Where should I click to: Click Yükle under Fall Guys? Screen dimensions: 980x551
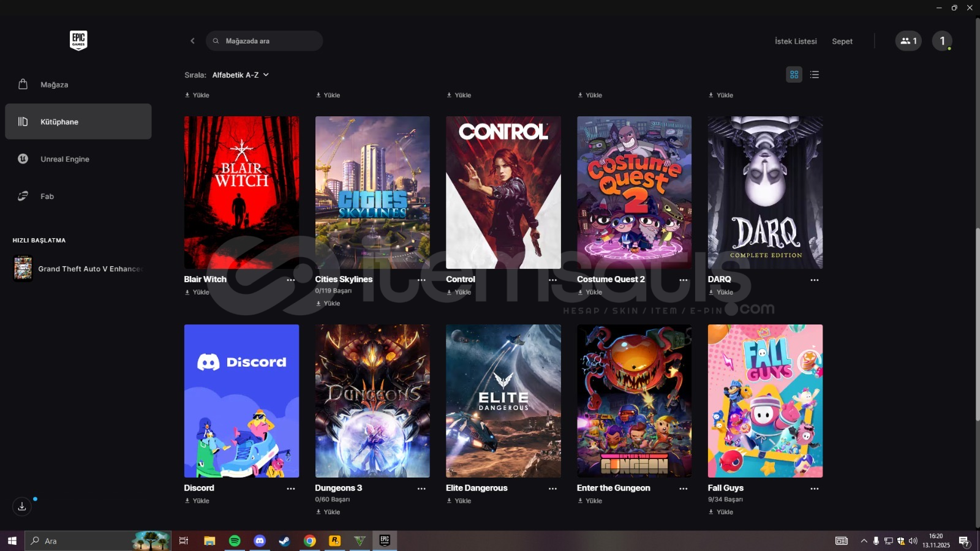coord(721,512)
